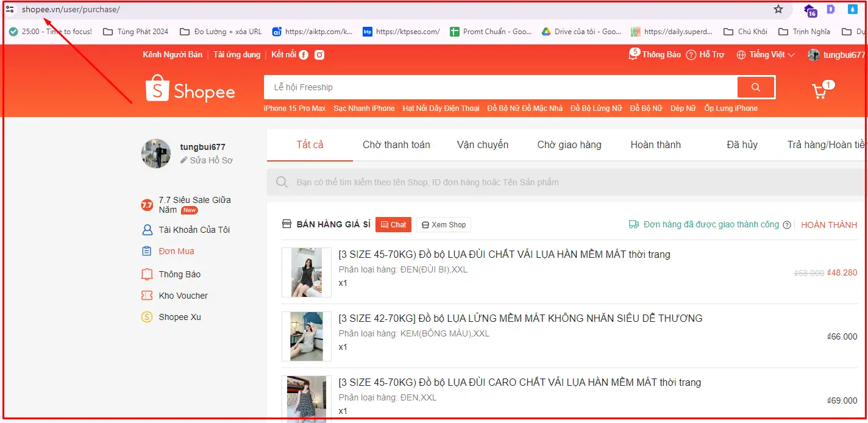This screenshot has height=423, width=868.
Task: Open the daily.superd bookmark
Action: [672, 32]
